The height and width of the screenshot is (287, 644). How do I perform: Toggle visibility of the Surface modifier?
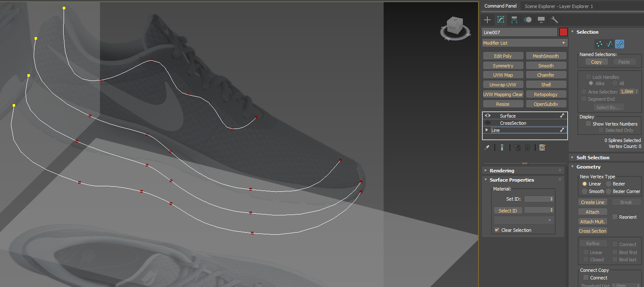tap(487, 115)
